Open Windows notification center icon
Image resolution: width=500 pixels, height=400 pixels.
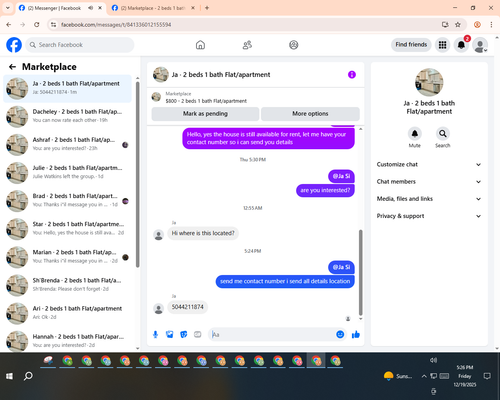[x=487, y=376]
